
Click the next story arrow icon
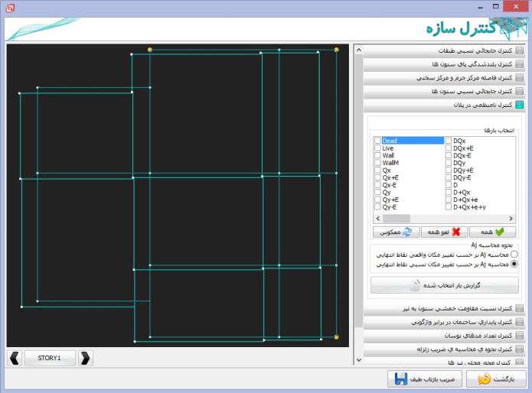[86, 357]
